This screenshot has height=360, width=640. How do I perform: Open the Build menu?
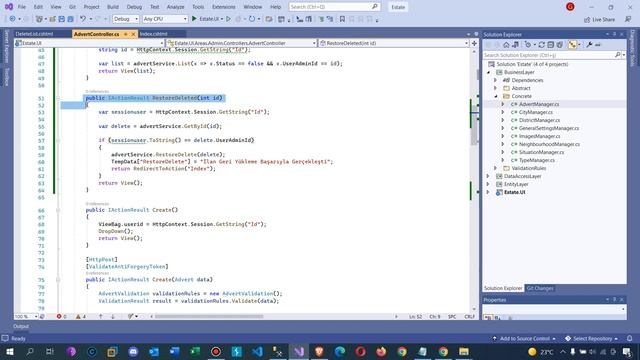(x=113, y=7)
